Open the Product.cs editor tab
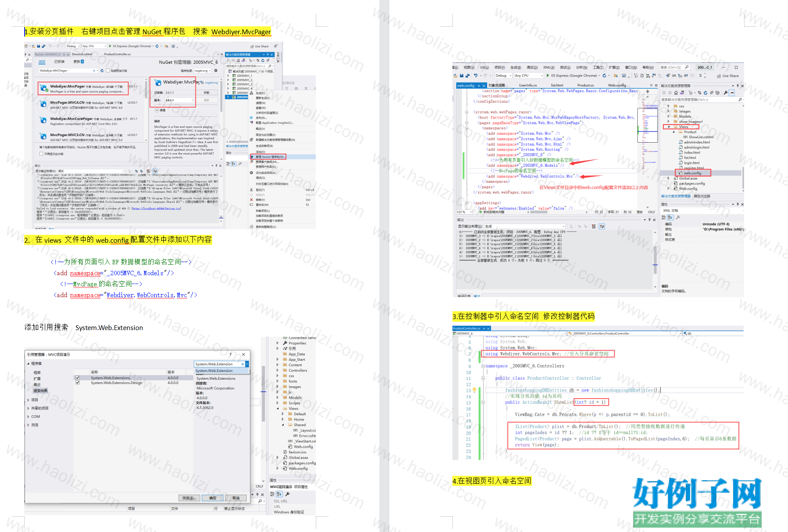 click(586, 85)
